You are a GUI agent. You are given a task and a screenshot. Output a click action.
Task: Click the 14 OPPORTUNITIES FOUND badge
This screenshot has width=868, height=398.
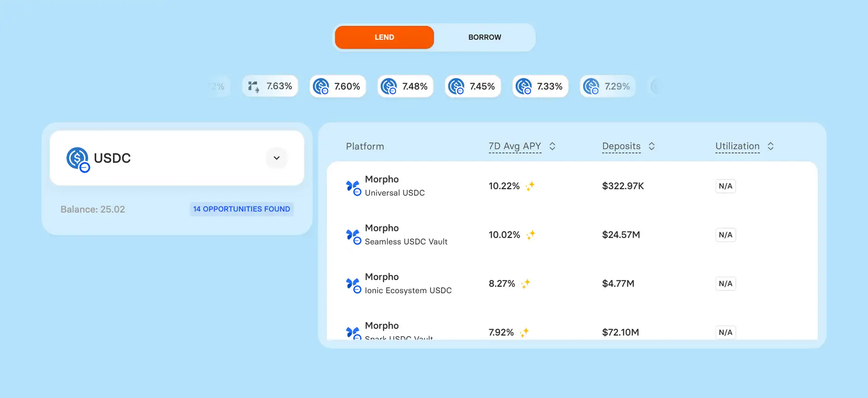coord(241,209)
